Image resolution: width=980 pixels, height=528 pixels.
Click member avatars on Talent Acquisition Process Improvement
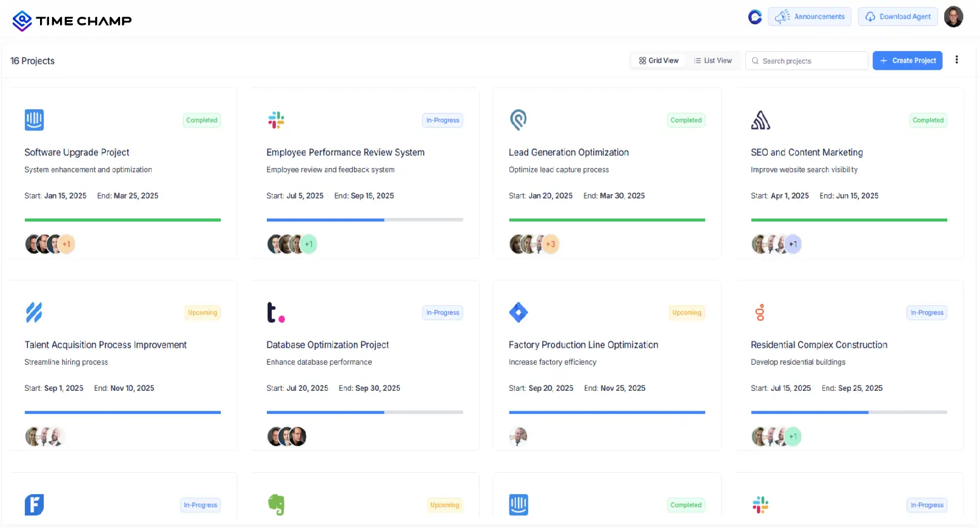pyautogui.click(x=45, y=436)
